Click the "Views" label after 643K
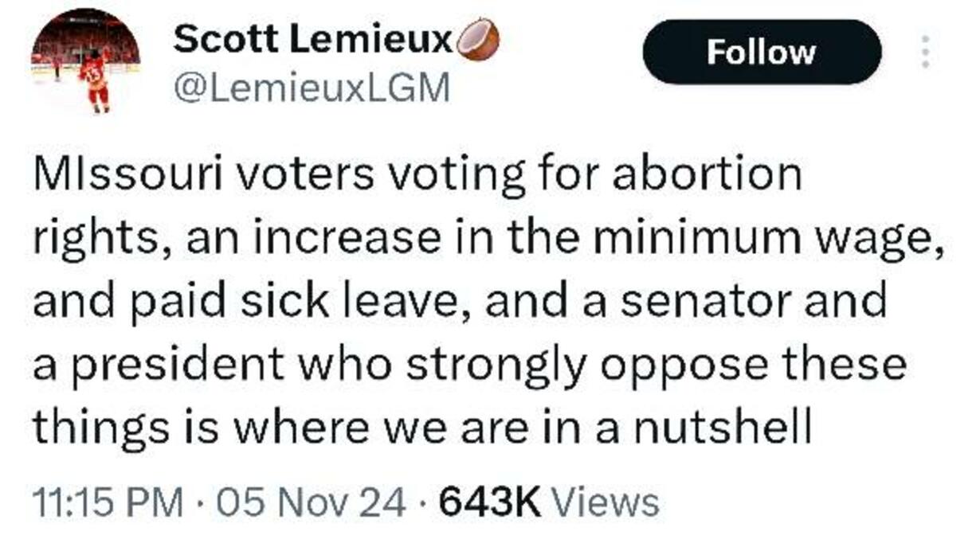This screenshot has height=551, width=980. point(606,502)
